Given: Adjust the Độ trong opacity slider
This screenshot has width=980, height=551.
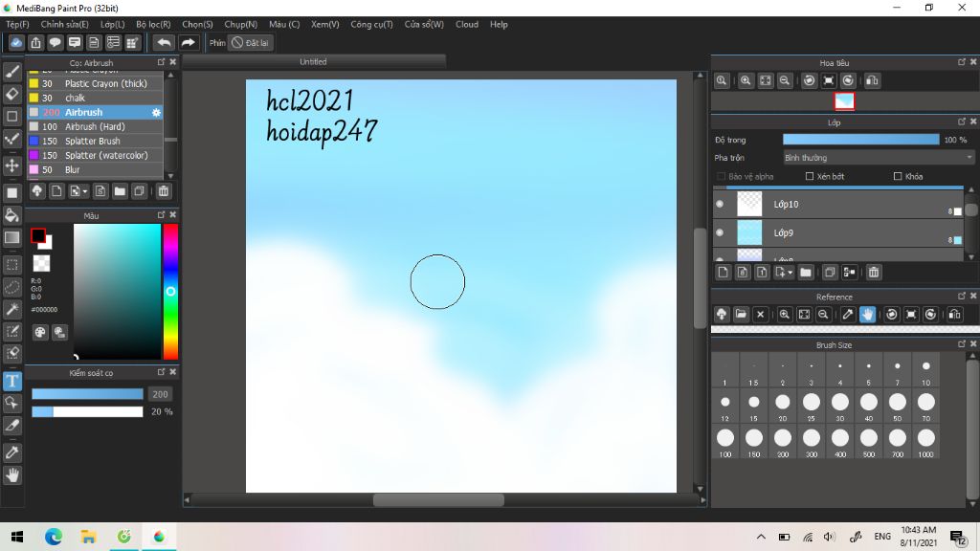Looking at the screenshot, I should click(x=860, y=140).
